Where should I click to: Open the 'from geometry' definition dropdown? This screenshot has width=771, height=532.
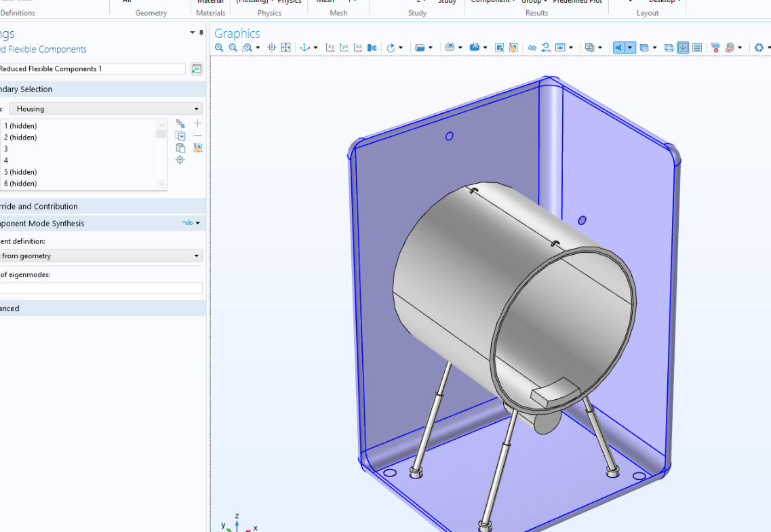(x=101, y=255)
